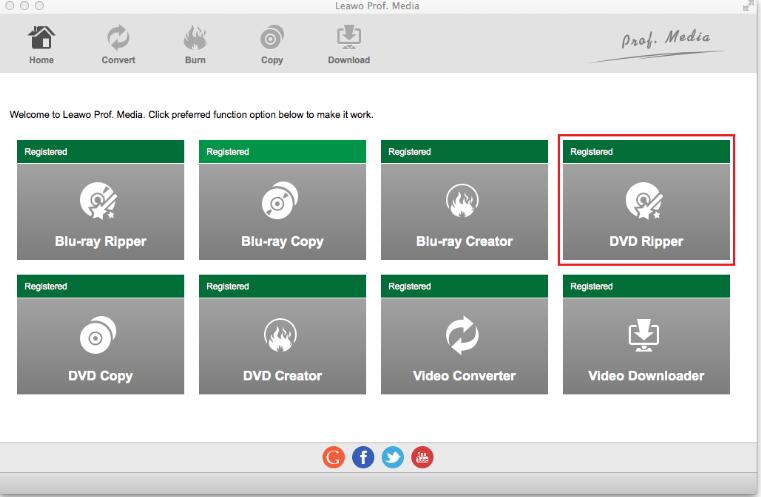Open the YouTube icon
This screenshot has height=497, width=761.
click(422, 457)
